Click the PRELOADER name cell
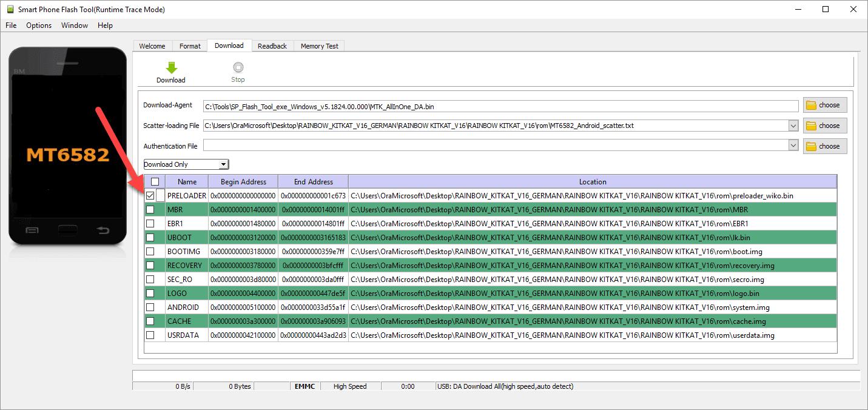This screenshot has height=410, width=868. 187,195
